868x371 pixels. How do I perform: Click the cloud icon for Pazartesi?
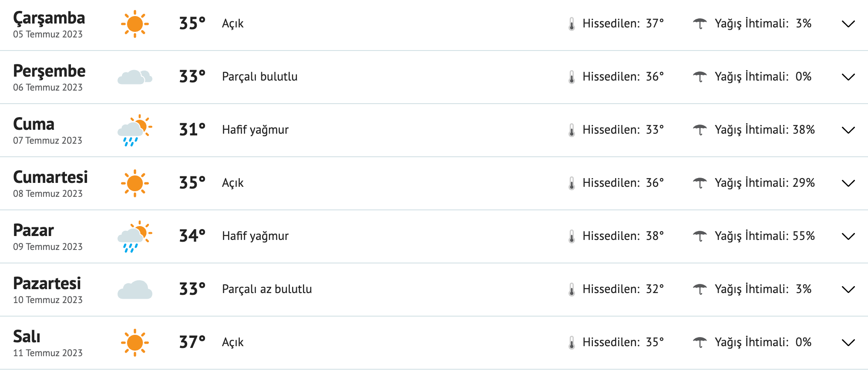point(135,288)
